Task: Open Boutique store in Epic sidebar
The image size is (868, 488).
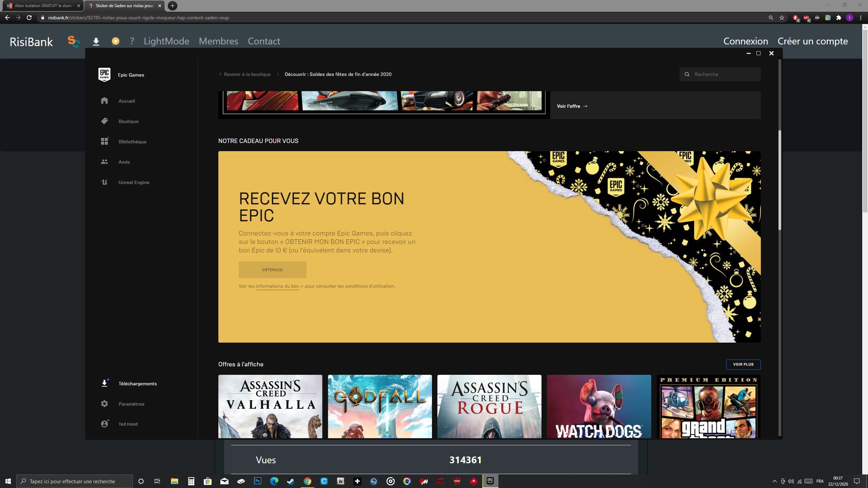Action: pos(129,121)
